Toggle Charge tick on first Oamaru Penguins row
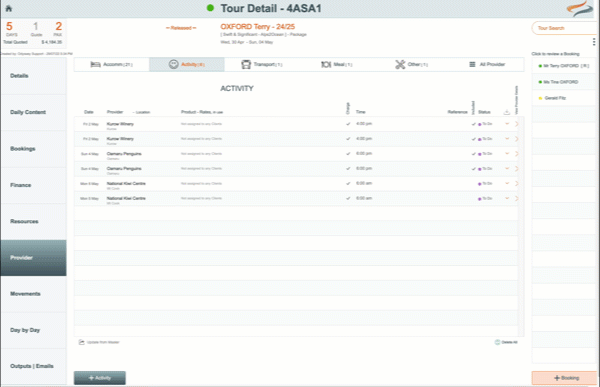This screenshot has width=600, height=387. pyautogui.click(x=348, y=154)
